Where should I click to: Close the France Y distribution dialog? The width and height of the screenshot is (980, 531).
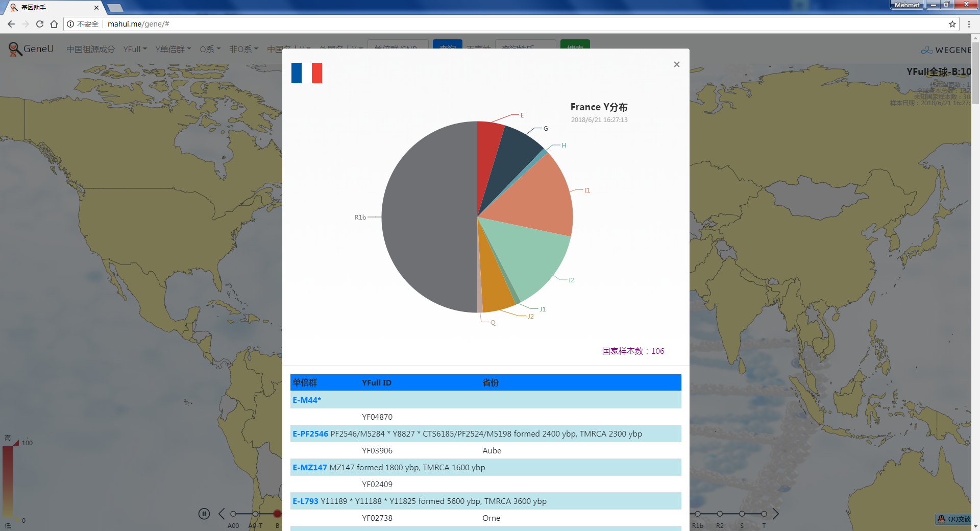click(x=676, y=64)
